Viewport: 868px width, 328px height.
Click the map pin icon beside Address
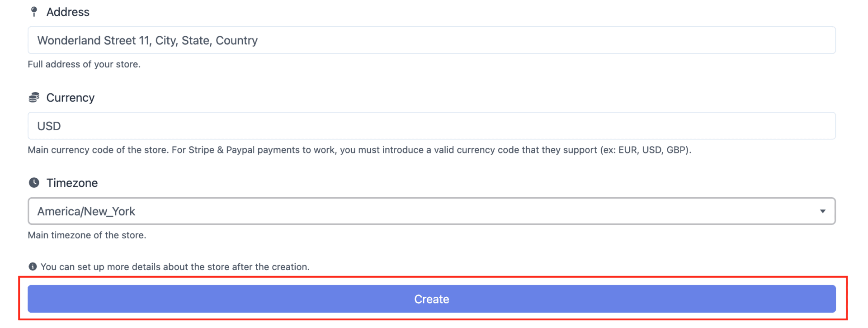click(x=34, y=12)
